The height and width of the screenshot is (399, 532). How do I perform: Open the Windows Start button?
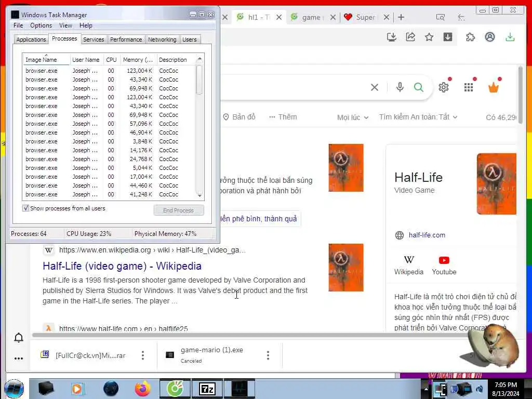[14, 389]
